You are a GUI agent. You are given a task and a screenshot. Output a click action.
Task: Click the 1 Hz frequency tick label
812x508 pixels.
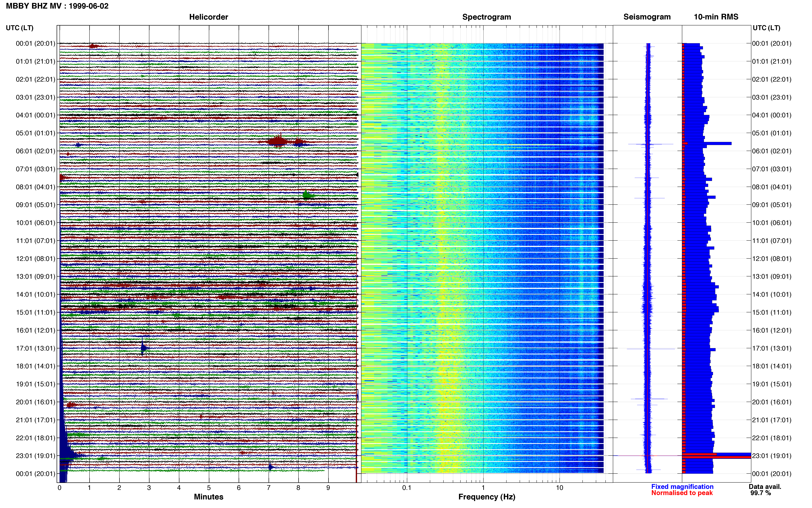click(x=483, y=488)
